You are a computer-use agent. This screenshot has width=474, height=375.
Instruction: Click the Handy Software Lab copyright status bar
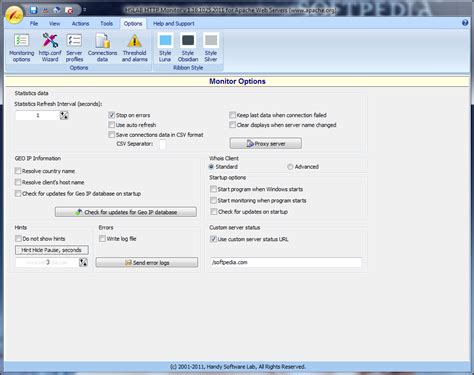pyautogui.click(x=237, y=367)
